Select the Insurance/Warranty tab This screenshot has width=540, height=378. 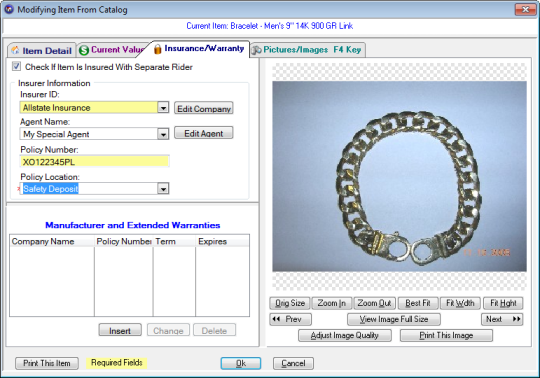(x=200, y=49)
